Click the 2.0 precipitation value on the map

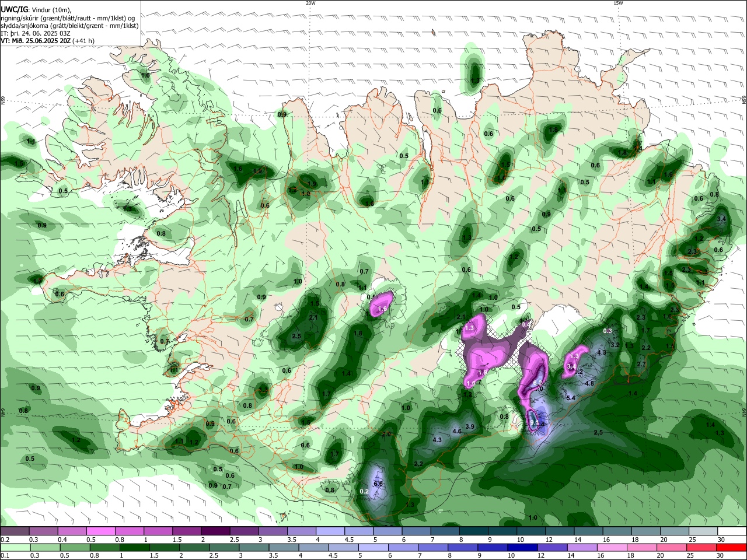(x=386, y=435)
